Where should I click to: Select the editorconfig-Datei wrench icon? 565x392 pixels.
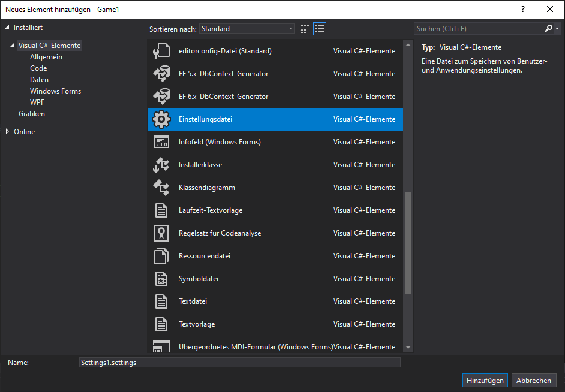161,51
